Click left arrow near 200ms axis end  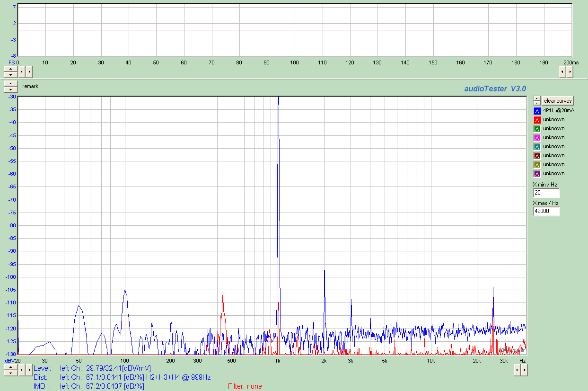pyautogui.click(x=562, y=72)
